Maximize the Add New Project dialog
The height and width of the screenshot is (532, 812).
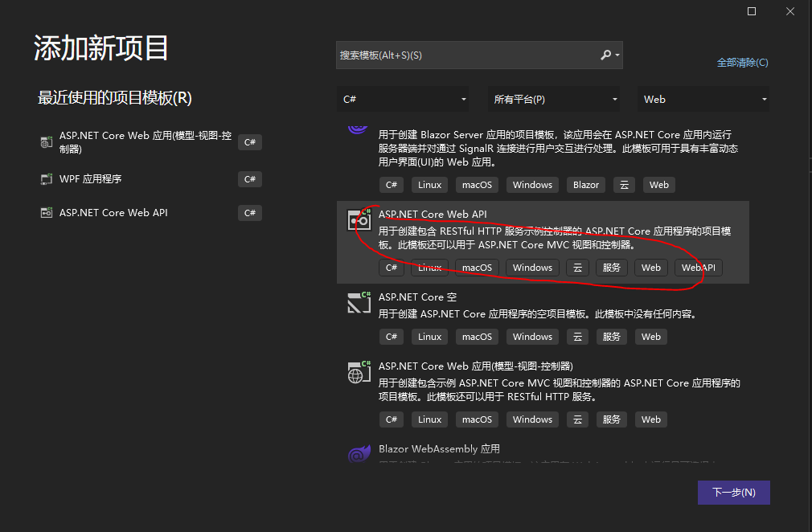pos(752,11)
